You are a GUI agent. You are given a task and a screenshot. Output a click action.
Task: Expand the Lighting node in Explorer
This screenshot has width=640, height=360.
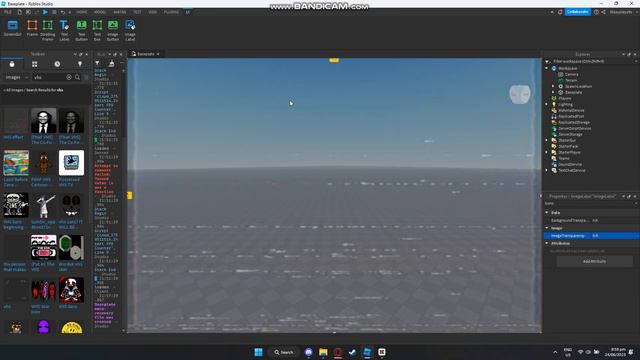point(547,104)
